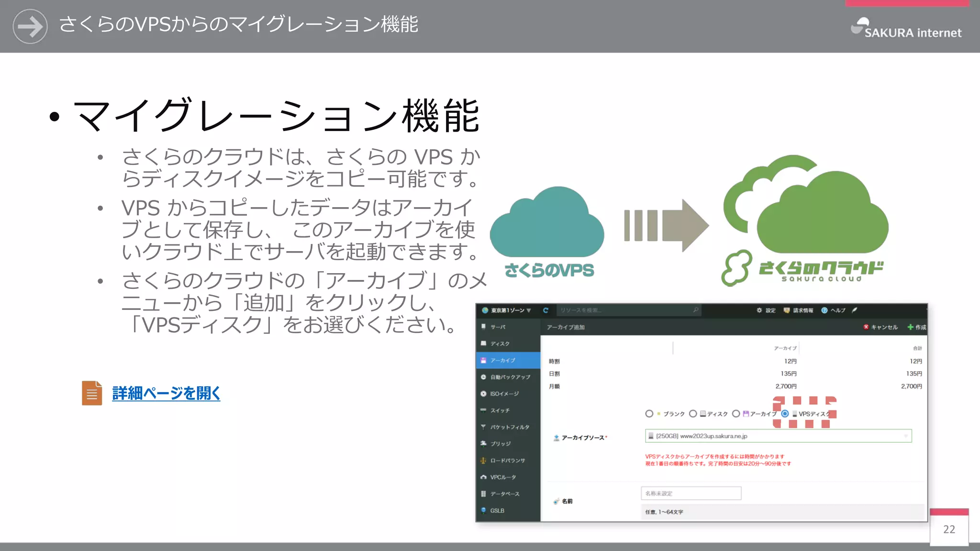Open the アーカイブソース combo box showing www2023up.sakura.ne.jp

point(778,436)
